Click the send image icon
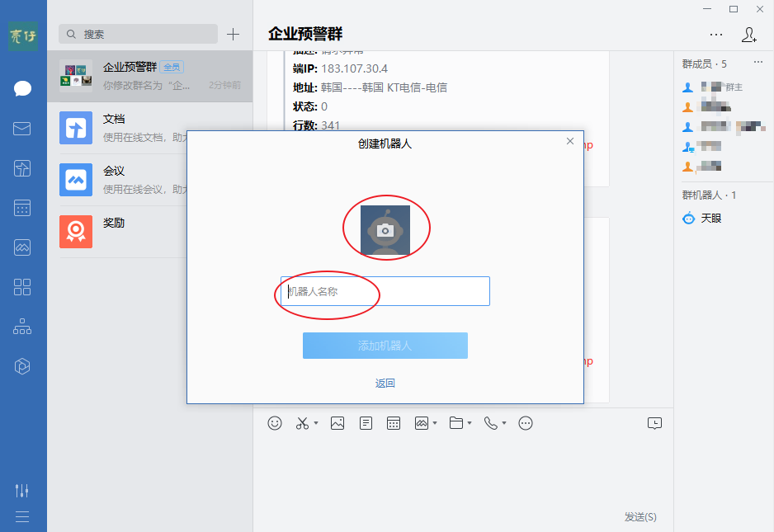This screenshot has width=774, height=532. [337, 422]
